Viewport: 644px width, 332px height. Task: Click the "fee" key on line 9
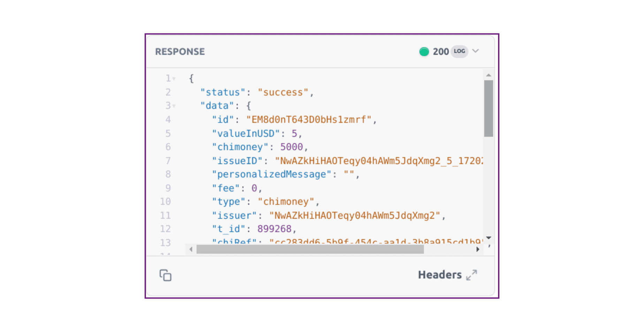pos(226,188)
